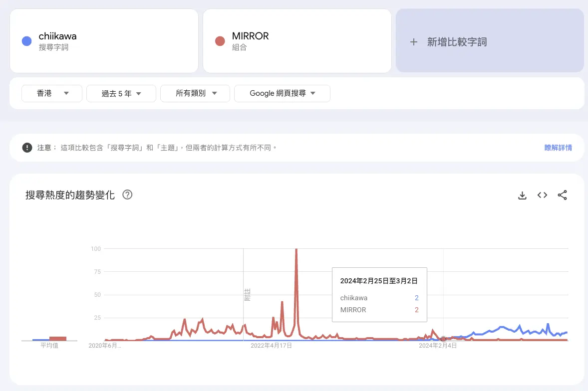Click the 注意 notice text
Screen dimensions: 588x391
(x=157, y=148)
